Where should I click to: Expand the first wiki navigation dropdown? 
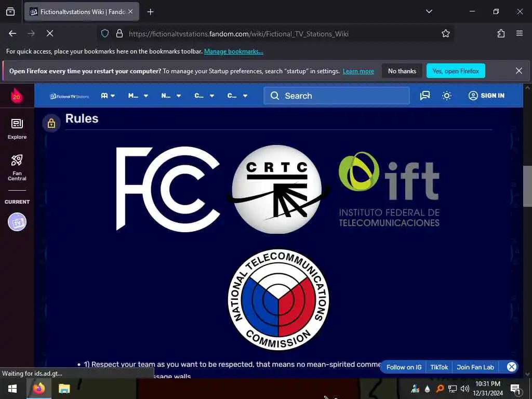pos(108,96)
